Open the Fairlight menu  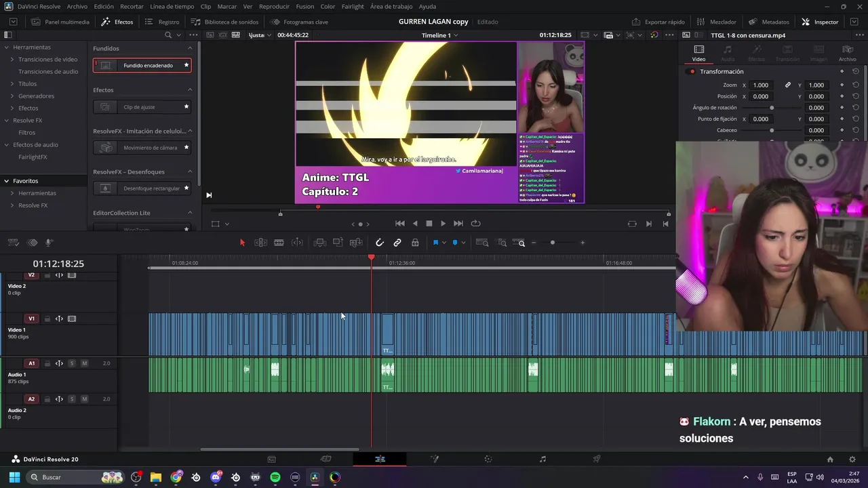point(353,6)
